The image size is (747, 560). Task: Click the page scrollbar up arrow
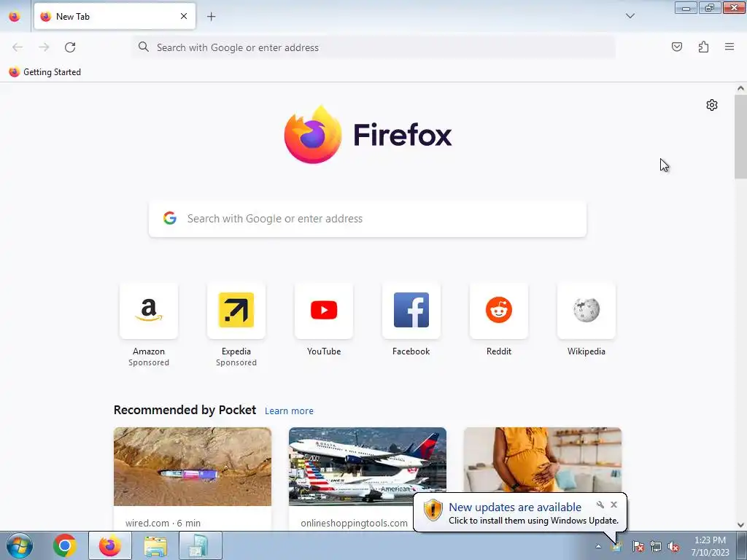coord(740,88)
